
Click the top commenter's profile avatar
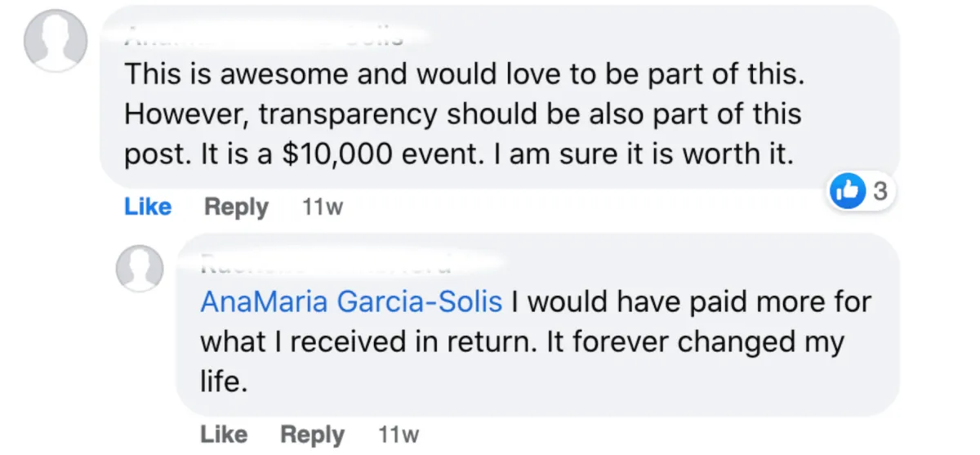click(x=54, y=41)
